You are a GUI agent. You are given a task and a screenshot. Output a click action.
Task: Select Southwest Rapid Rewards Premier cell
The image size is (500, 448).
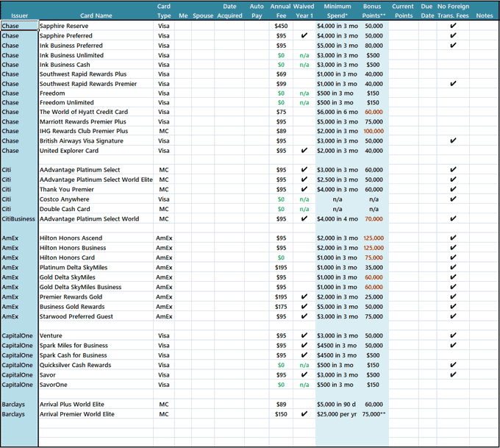click(96, 84)
